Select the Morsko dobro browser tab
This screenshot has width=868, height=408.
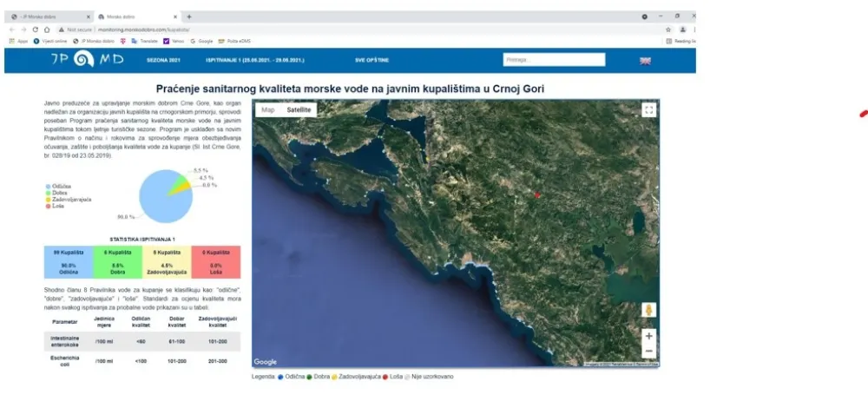tap(137, 17)
